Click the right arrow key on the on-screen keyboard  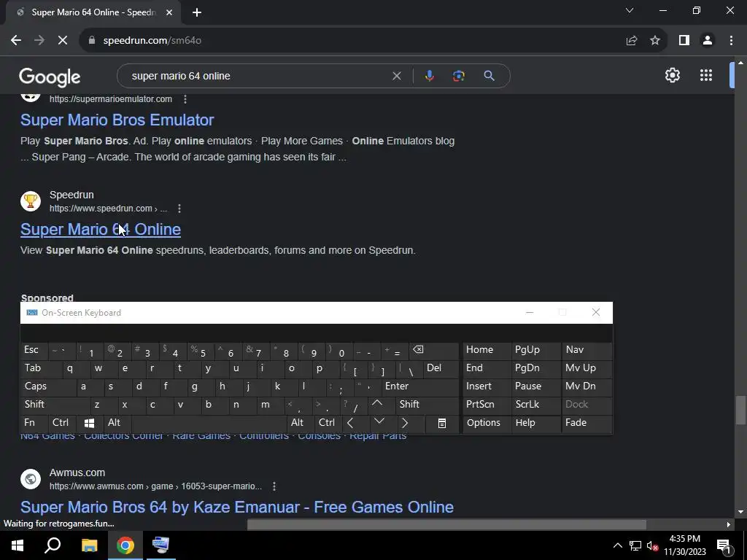[x=405, y=423]
